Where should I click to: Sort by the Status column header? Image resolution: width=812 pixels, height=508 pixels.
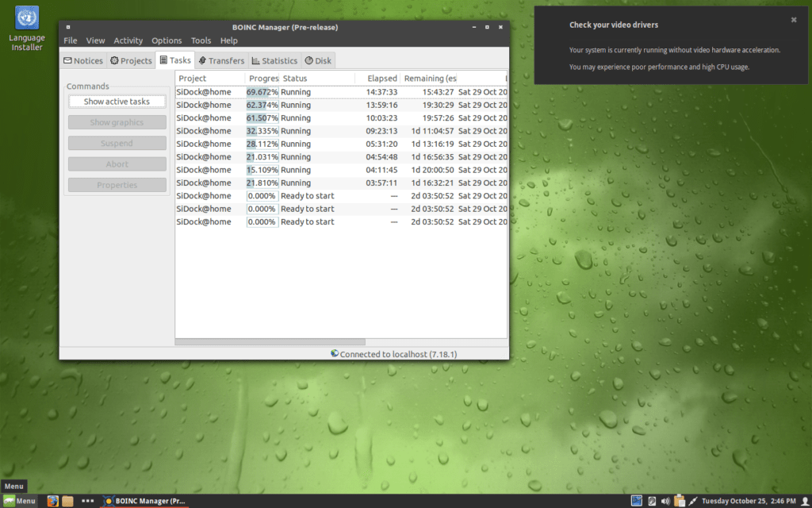(317, 79)
